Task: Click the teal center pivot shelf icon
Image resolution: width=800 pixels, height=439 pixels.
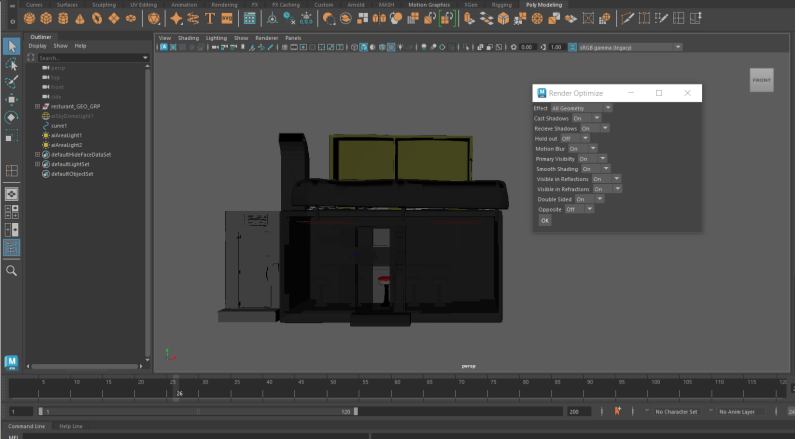Action: pyautogui.click(x=272, y=19)
